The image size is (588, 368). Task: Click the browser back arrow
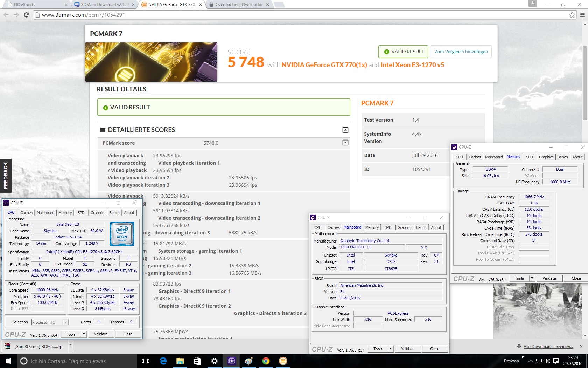[x=6, y=15]
